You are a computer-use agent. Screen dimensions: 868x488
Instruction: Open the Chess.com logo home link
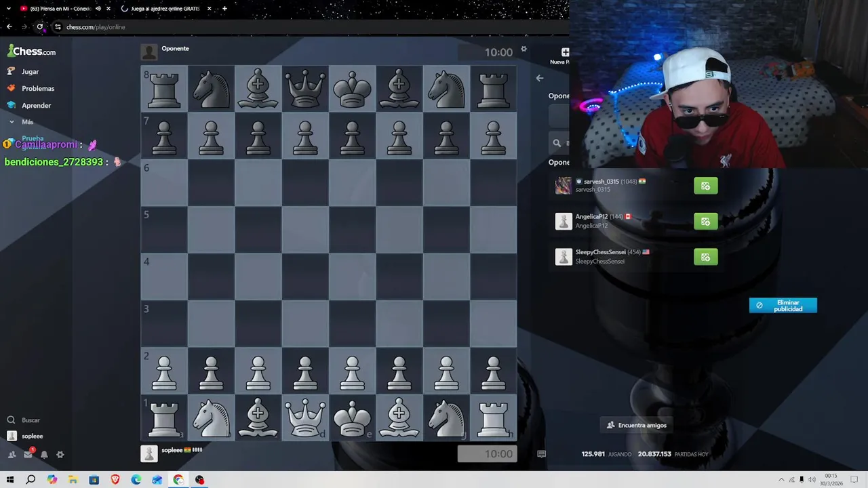coord(32,51)
